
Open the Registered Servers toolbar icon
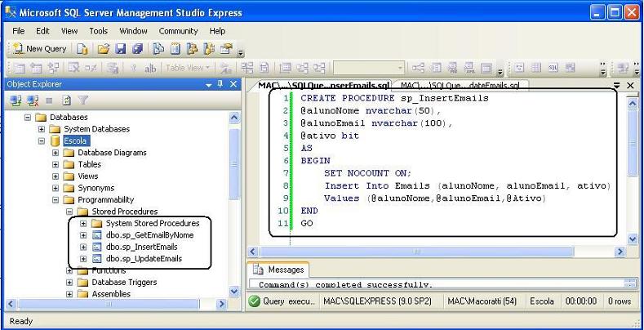(158, 49)
